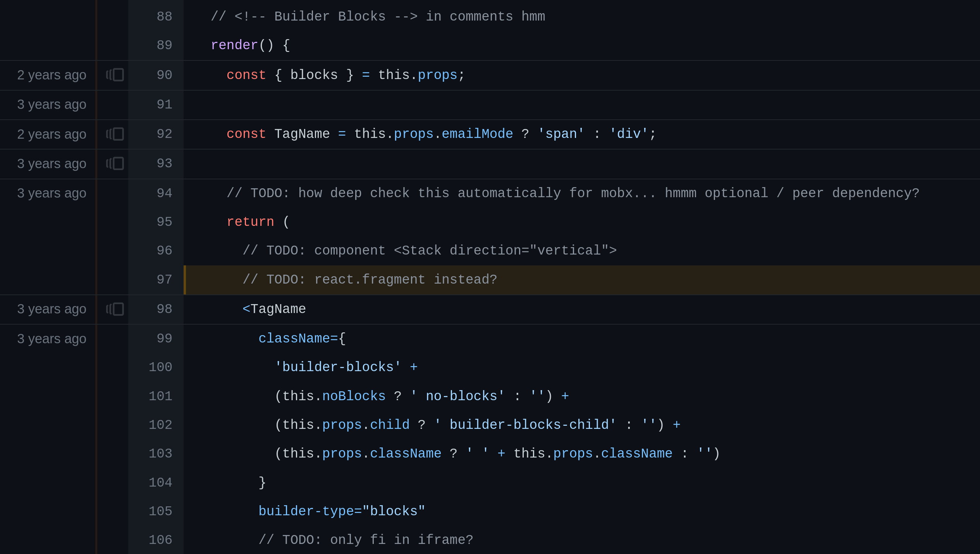Select line number 97
Image resolution: width=980 pixels, height=554 pixels.
point(164,280)
